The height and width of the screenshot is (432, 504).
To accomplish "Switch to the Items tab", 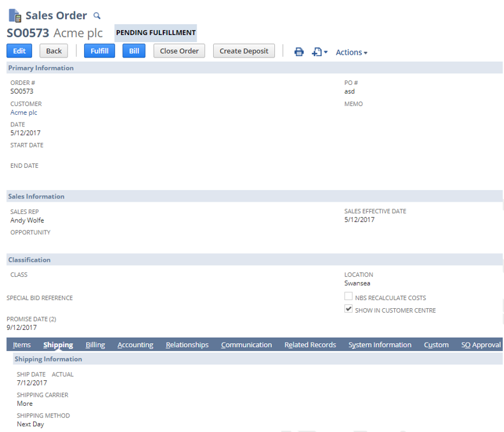I will click(x=22, y=345).
